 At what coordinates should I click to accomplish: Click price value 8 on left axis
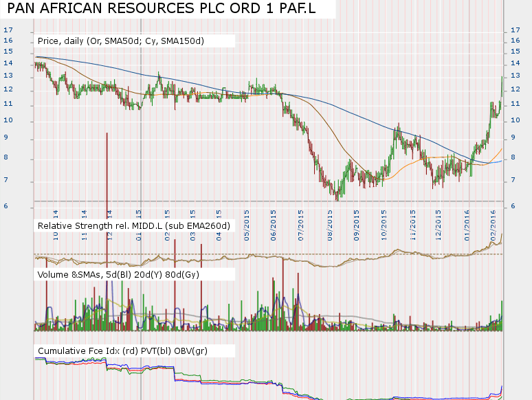(5, 157)
